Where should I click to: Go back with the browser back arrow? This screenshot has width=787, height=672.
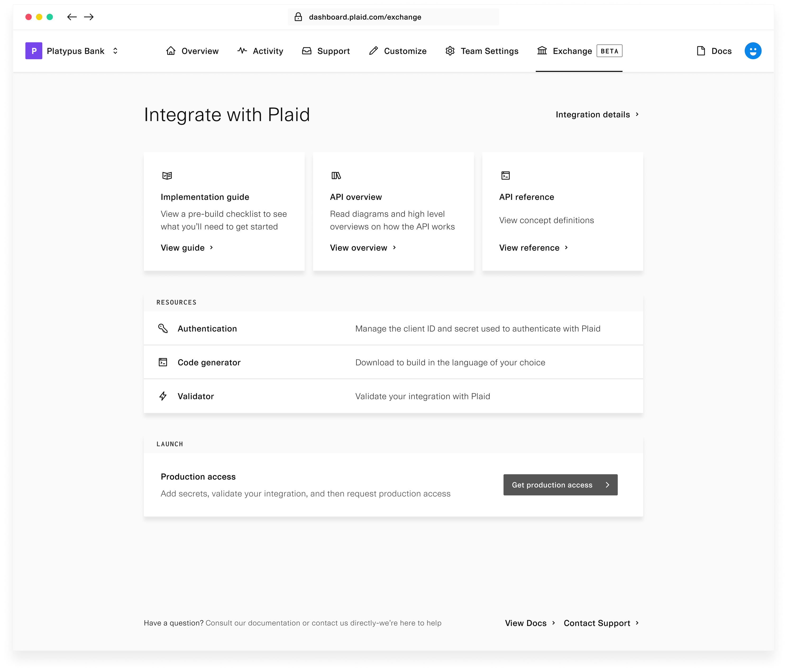72,17
